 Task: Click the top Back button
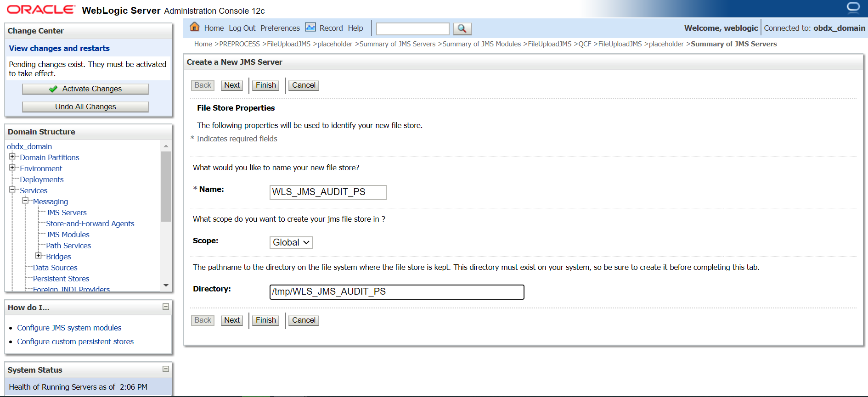[203, 85]
